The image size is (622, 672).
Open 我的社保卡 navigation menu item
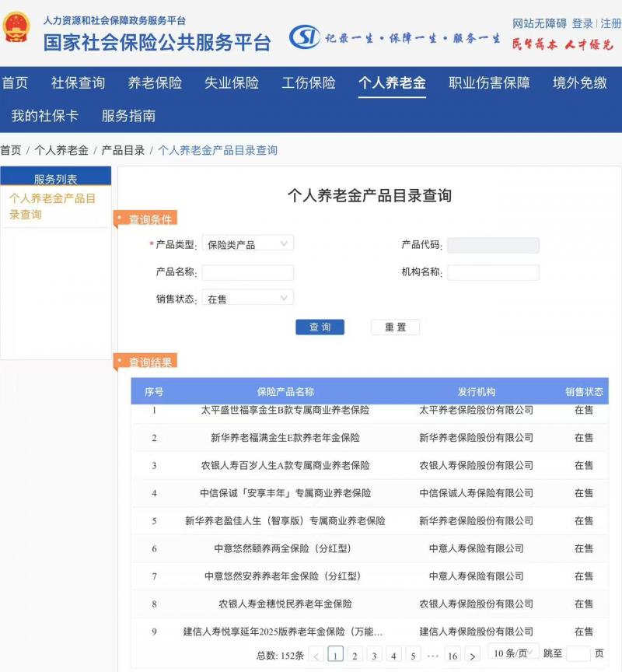[44, 116]
